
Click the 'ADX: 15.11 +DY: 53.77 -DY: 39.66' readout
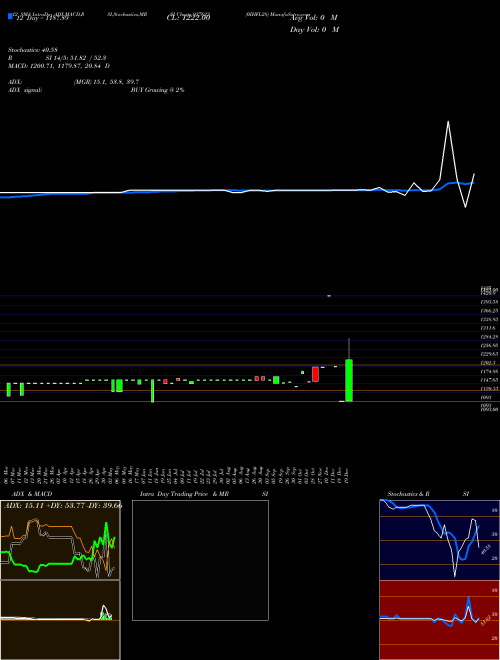coord(63,506)
